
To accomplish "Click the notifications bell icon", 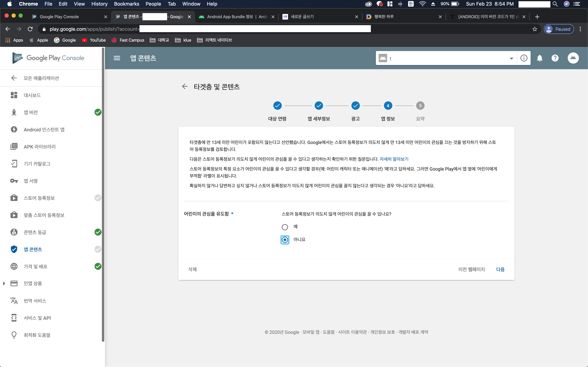I will (540, 58).
